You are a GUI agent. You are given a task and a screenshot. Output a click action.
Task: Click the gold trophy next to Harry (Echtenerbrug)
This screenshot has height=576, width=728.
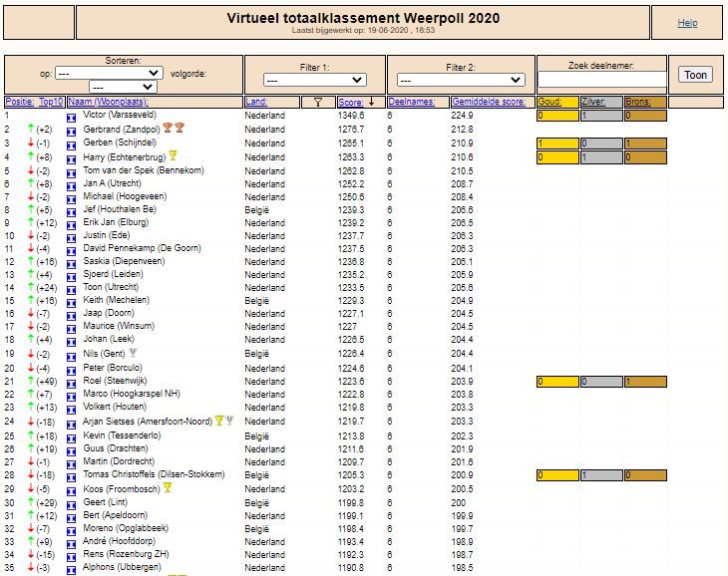[174, 154]
